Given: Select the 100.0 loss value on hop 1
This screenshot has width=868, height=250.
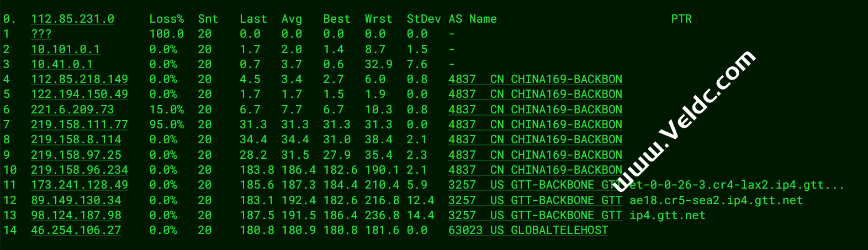Looking at the screenshot, I should pos(166,34).
